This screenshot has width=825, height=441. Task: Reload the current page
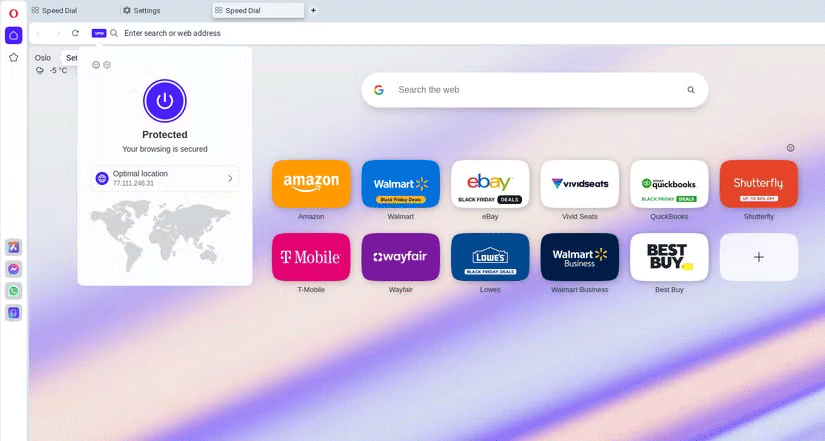click(x=75, y=33)
